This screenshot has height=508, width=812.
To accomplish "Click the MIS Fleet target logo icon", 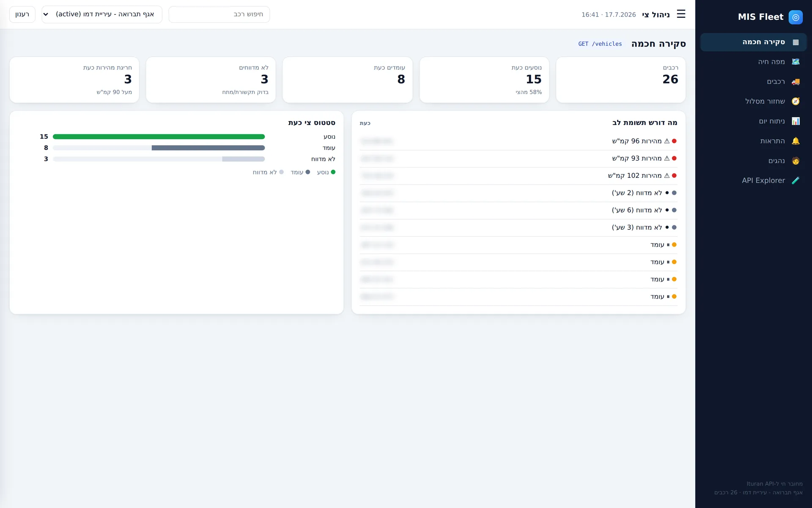I will click(796, 17).
